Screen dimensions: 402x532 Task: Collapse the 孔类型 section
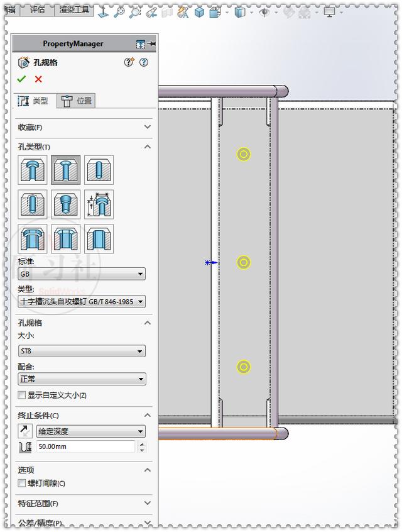148,147
